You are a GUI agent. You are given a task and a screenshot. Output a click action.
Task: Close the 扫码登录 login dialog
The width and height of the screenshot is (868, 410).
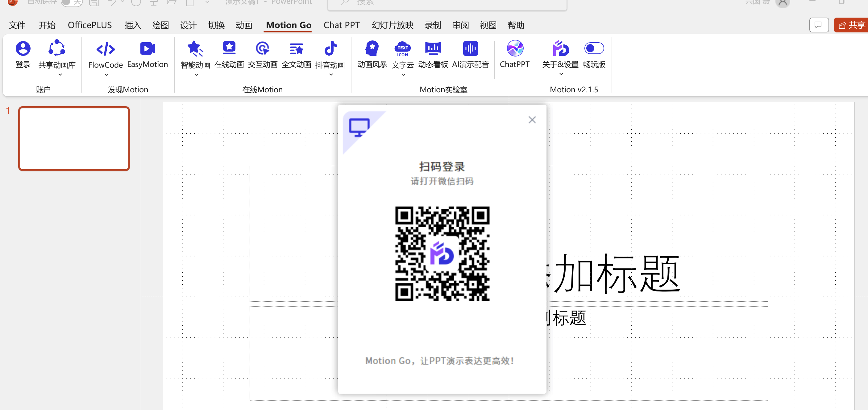(532, 120)
